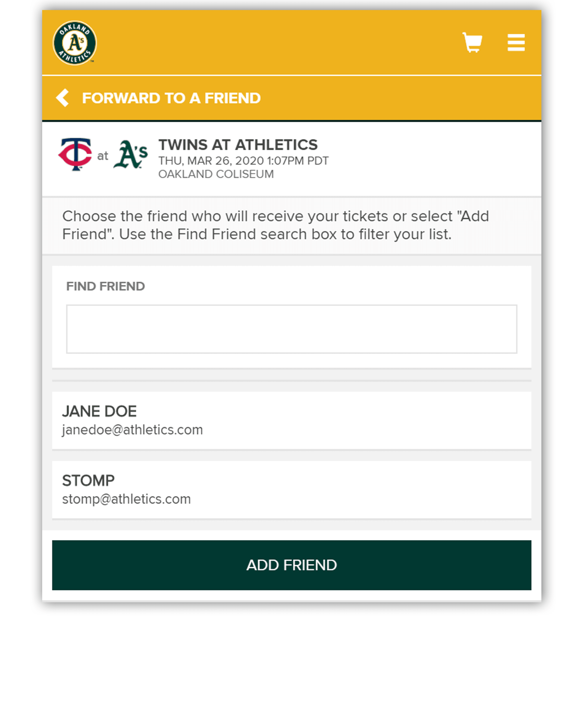The height and width of the screenshot is (728, 582).
Task: Open the shopping cart
Action: tap(472, 42)
